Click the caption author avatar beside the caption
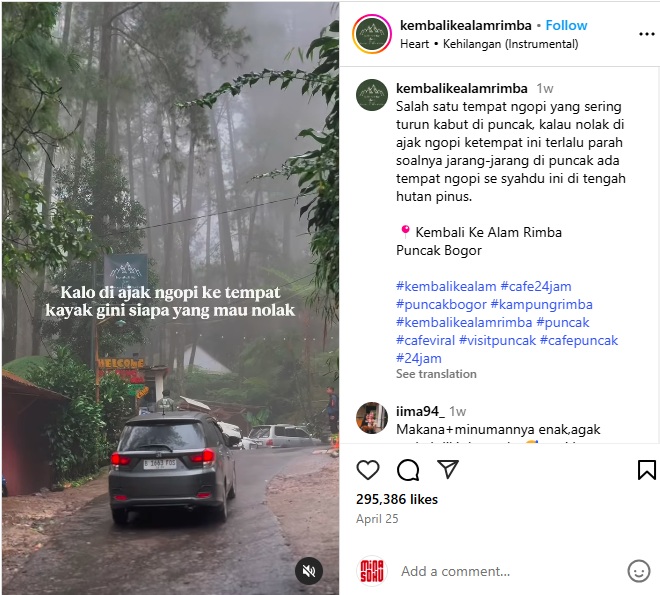 372,95
